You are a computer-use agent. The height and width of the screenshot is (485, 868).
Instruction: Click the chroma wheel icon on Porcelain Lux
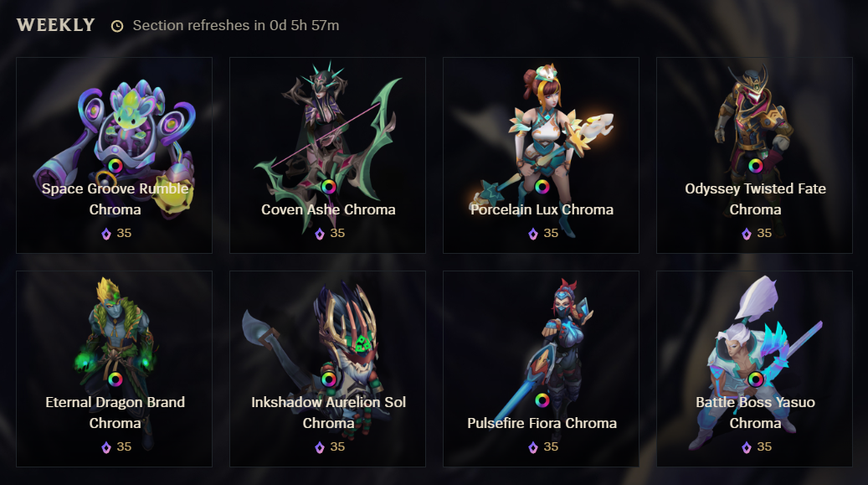[x=542, y=187]
